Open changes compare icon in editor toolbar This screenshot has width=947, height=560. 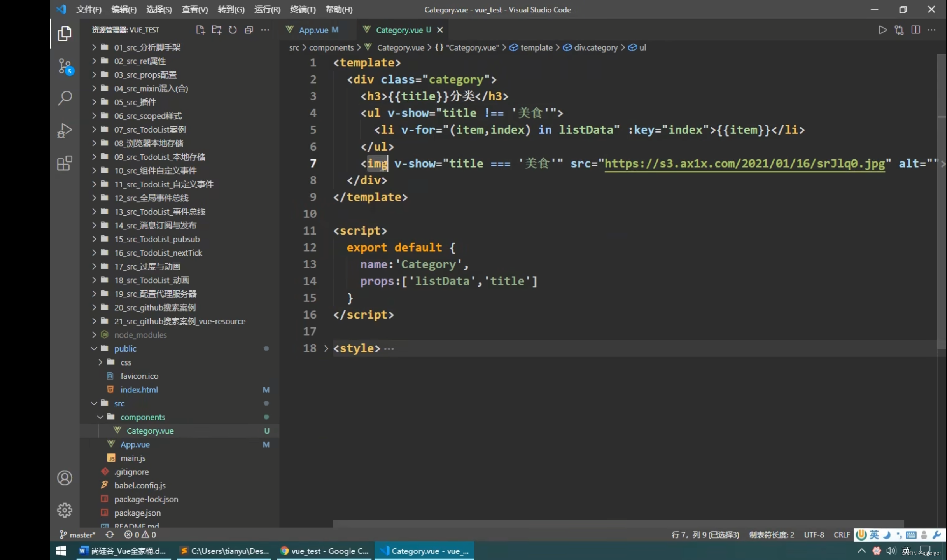point(899,30)
